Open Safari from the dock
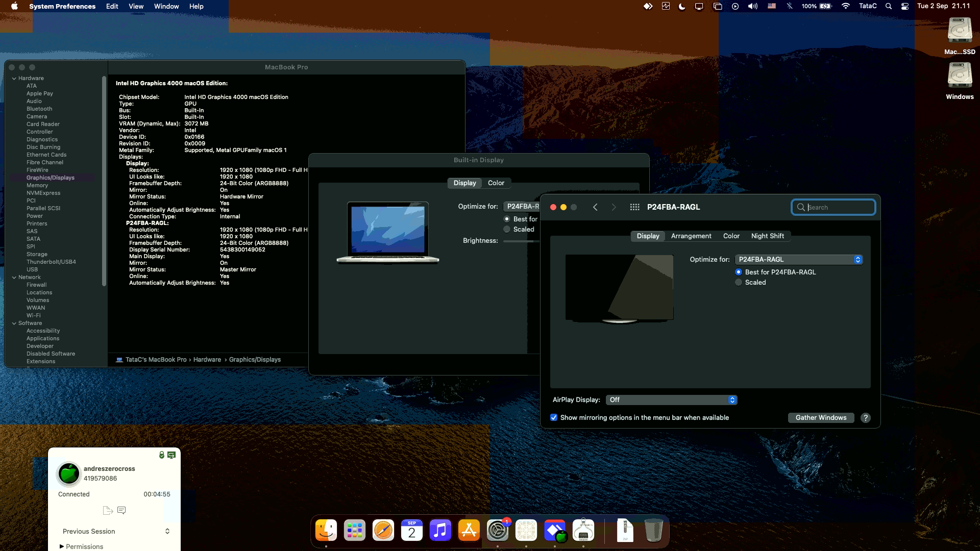 click(383, 531)
